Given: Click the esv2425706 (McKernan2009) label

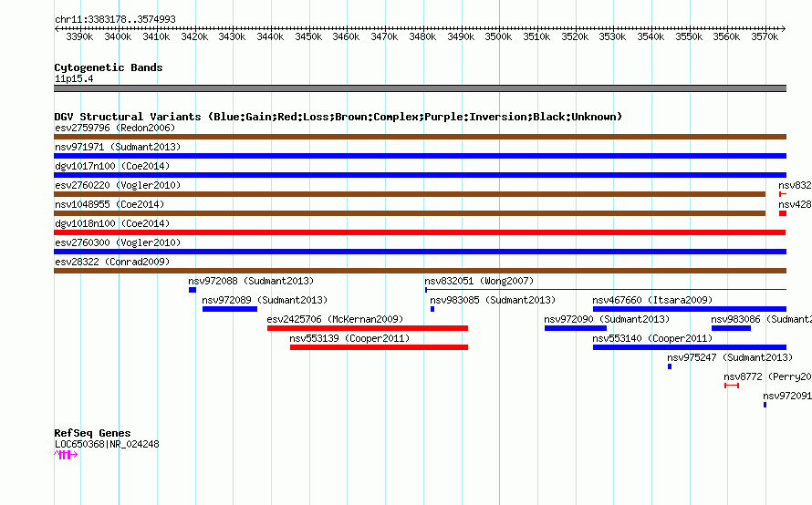Looking at the screenshot, I should [335, 319].
